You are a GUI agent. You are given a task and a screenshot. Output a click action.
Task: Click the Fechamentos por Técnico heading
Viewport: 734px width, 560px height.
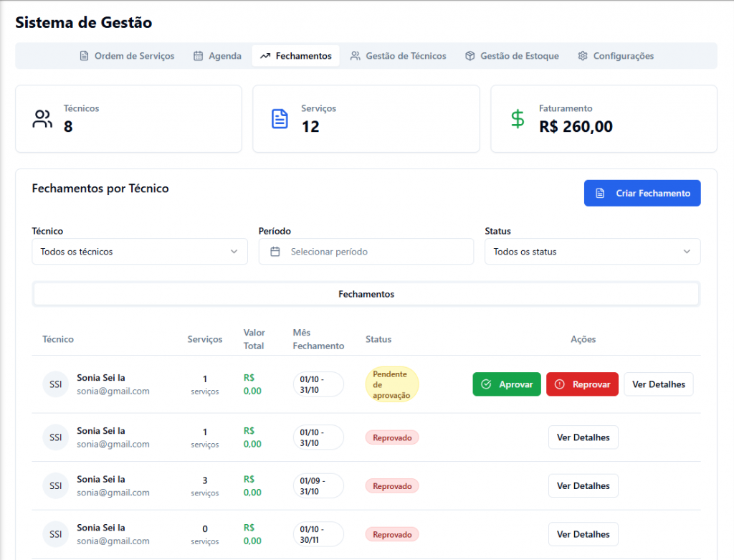pyautogui.click(x=100, y=189)
